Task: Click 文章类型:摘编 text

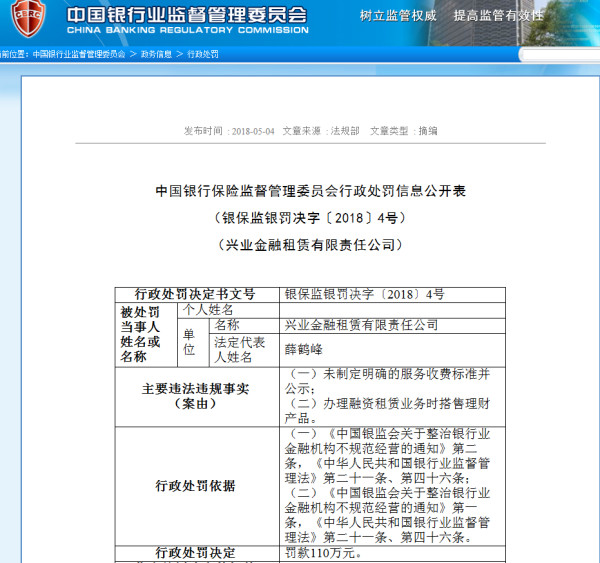Action: (403, 131)
